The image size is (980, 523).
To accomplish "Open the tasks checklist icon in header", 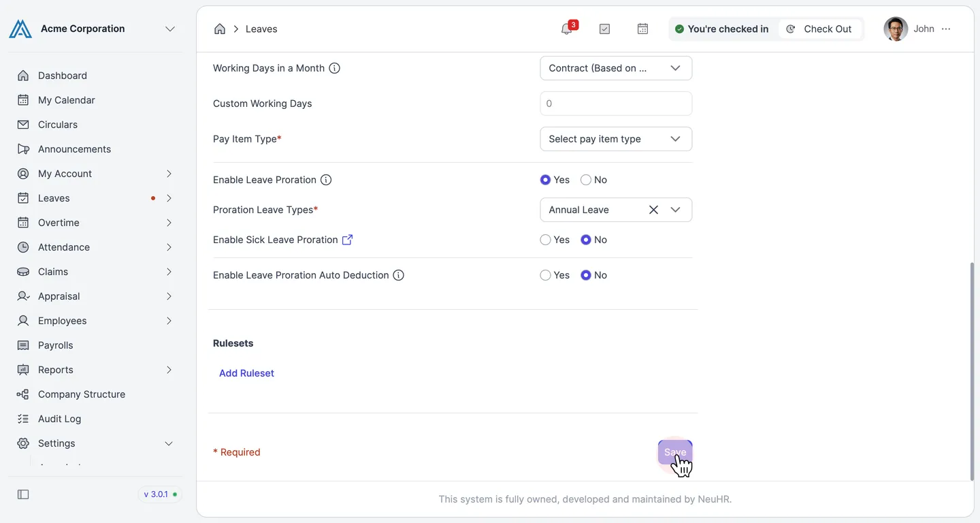I will coord(604,29).
